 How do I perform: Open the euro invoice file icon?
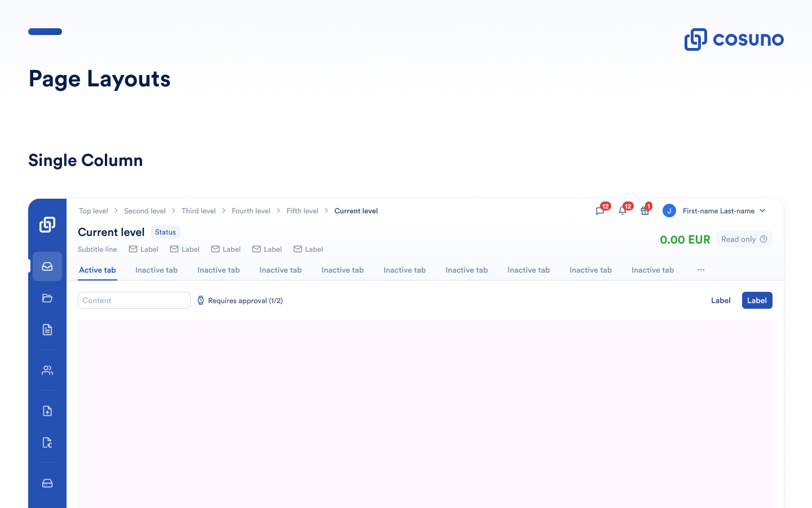(47, 443)
